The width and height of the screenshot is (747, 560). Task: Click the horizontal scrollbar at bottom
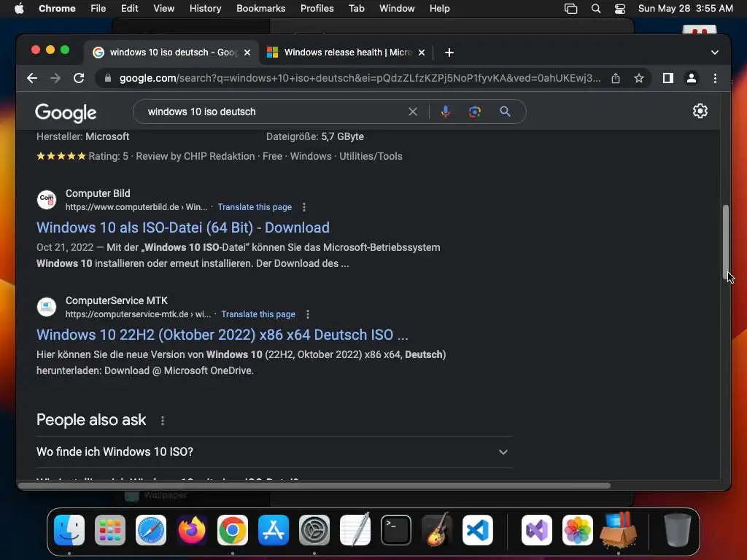314,486
